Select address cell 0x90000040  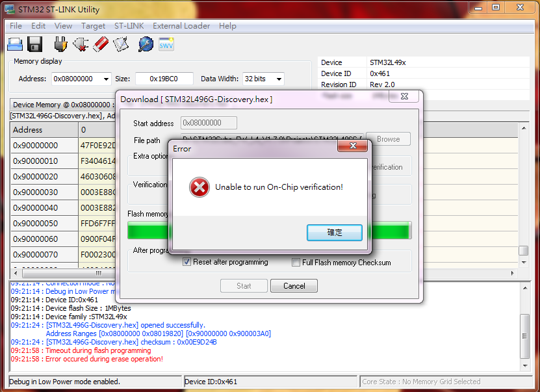tap(44, 208)
